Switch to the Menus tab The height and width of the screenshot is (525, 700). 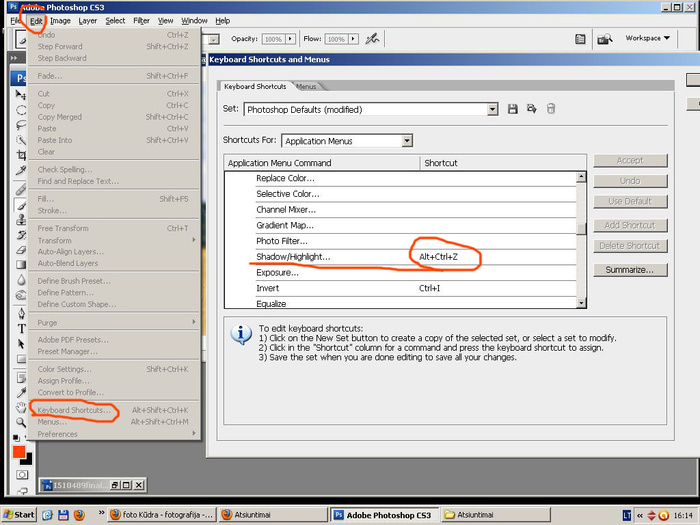point(305,87)
